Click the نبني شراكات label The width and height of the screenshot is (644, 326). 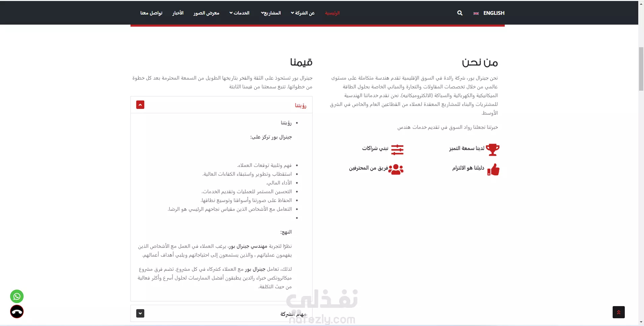point(375,148)
